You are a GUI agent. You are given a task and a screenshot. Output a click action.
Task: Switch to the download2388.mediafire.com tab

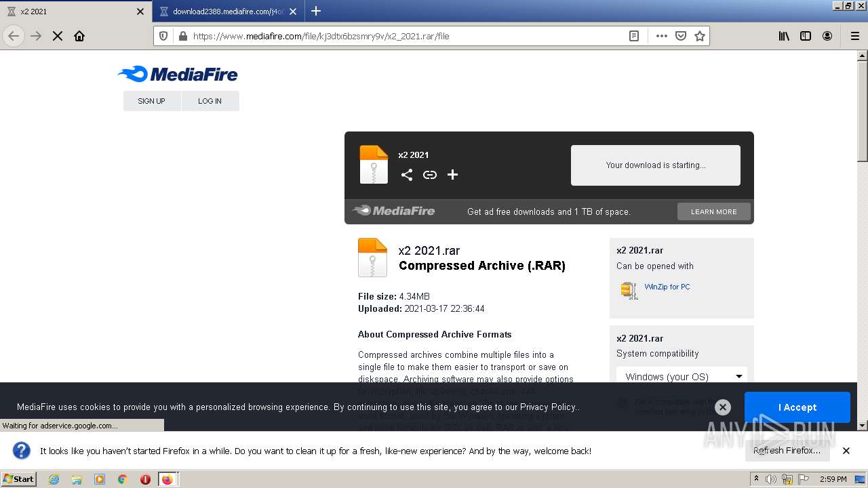pyautogui.click(x=229, y=12)
